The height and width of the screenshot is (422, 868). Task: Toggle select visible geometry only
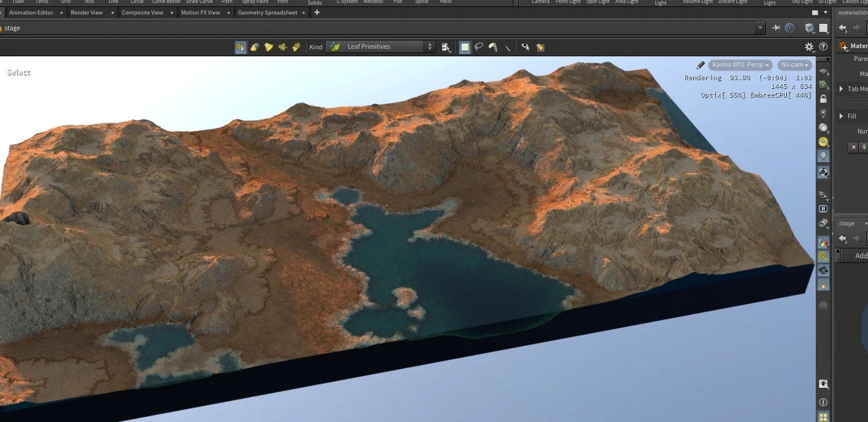[525, 47]
